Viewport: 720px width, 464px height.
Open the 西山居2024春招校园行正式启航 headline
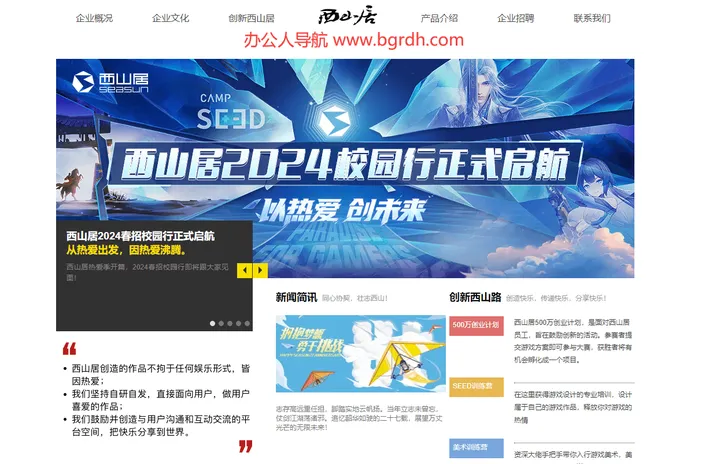pyautogui.click(x=141, y=236)
